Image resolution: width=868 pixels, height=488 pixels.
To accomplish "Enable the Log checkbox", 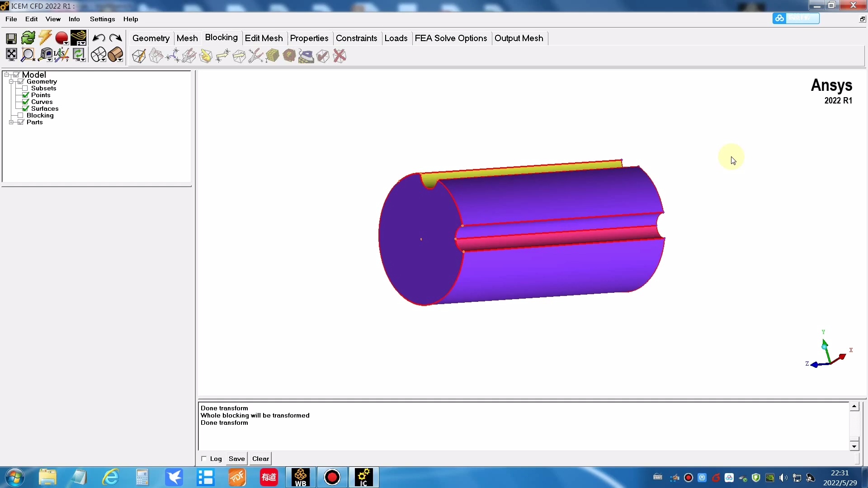I will pos(204,459).
